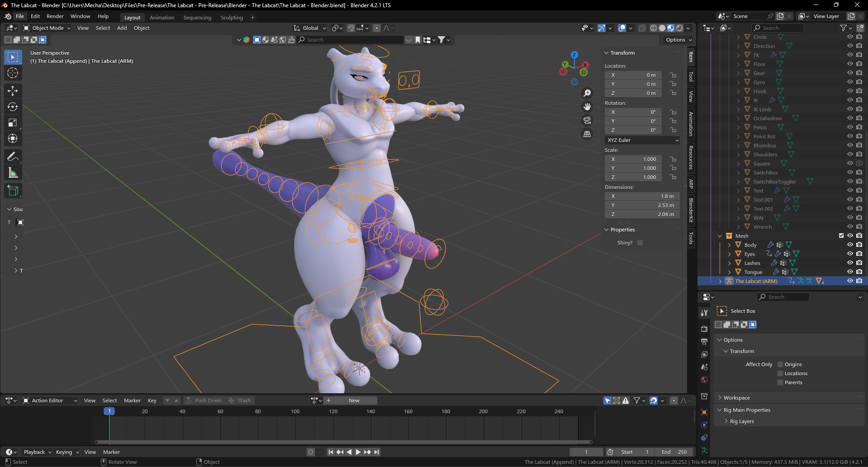868x467 pixels.
Task: Click the viewport zoom magnifier icon
Action: tap(587, 93)
